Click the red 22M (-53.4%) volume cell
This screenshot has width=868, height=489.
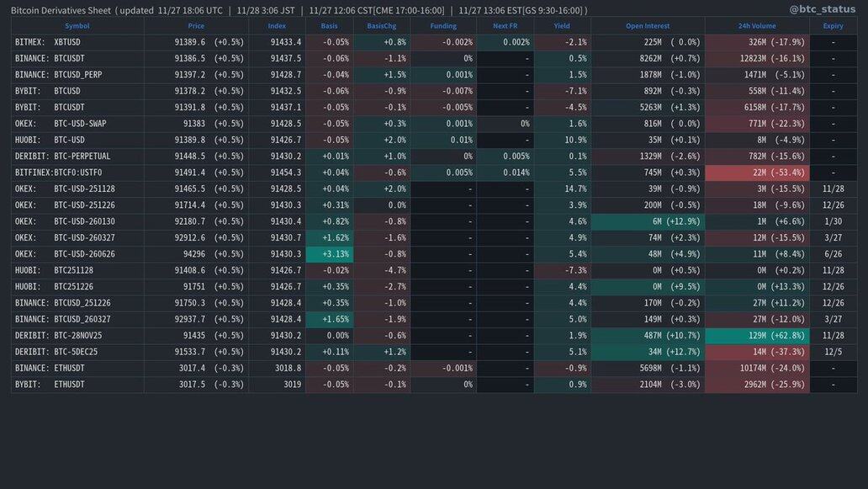coord(757,173)
